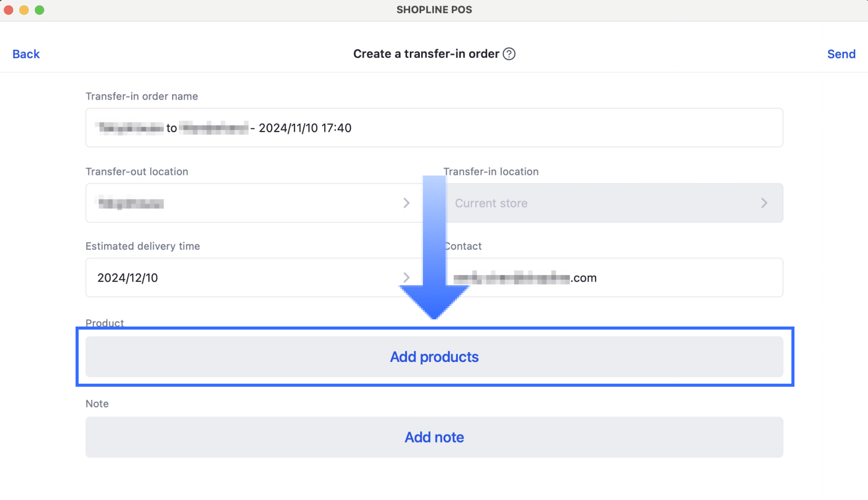Click the SHOPLINE POS title bar text
Viewport: 868px width, 500px height.
click(434, 10)
